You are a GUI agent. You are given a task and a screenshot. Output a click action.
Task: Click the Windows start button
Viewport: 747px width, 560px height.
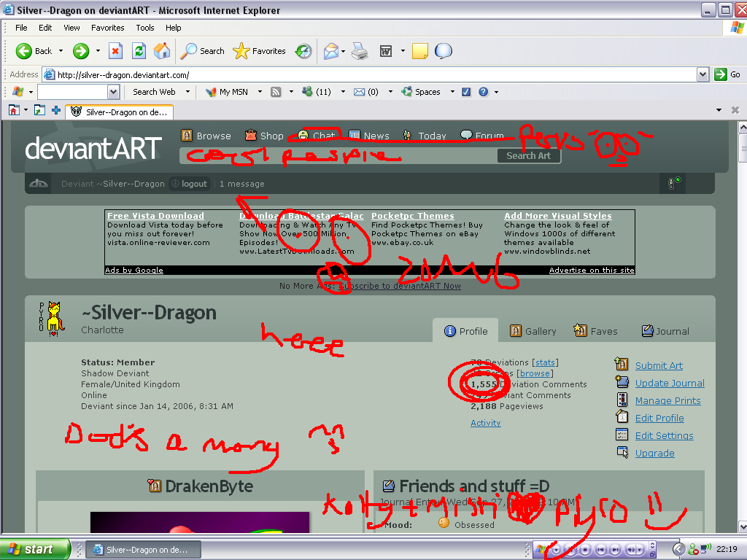[x=34, y=549]
